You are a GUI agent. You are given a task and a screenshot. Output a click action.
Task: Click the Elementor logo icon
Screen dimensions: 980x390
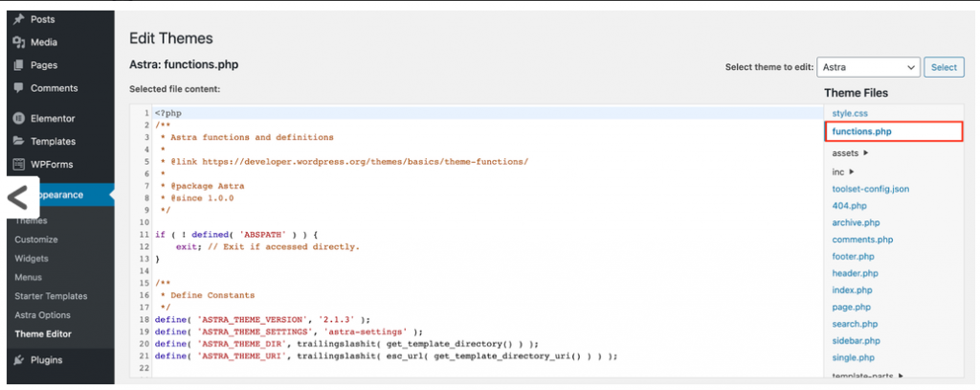[x=18, y=118]
